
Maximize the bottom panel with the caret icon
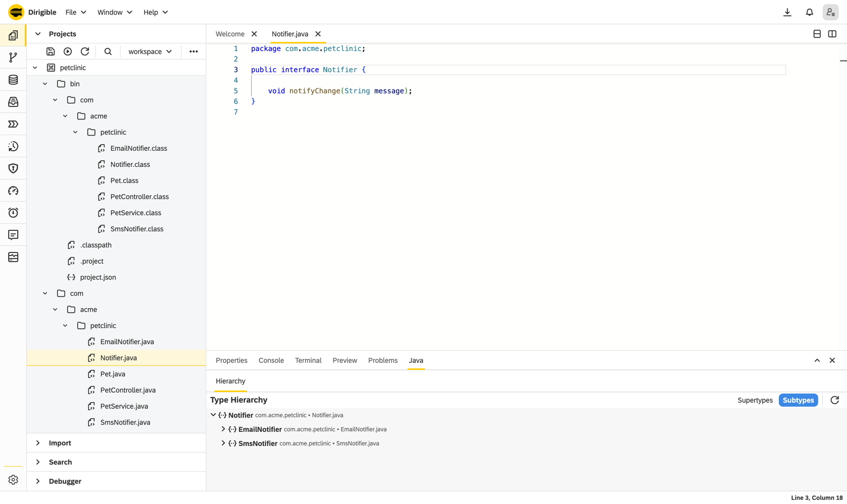point(817,360)
